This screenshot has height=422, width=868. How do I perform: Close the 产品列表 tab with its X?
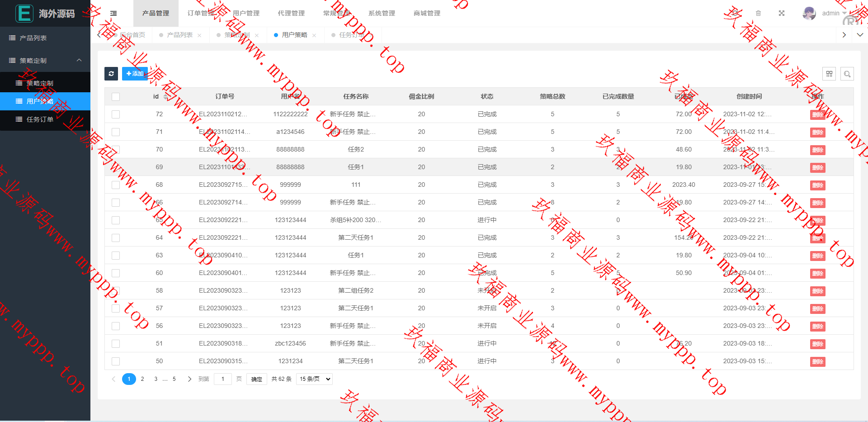tap(199, 35)
